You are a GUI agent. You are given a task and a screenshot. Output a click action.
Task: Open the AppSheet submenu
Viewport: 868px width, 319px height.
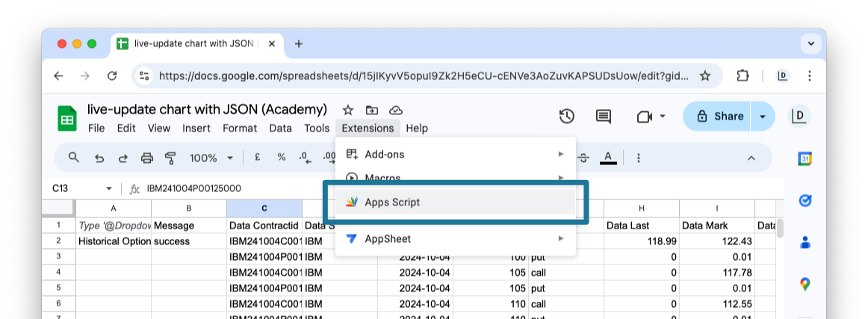click(x=455, y=239)
